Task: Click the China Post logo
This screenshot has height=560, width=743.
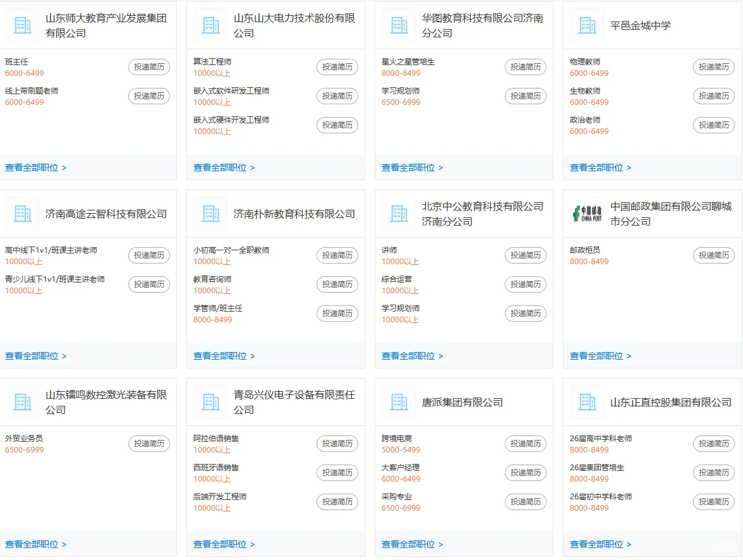Action: (x=587, y=214)
